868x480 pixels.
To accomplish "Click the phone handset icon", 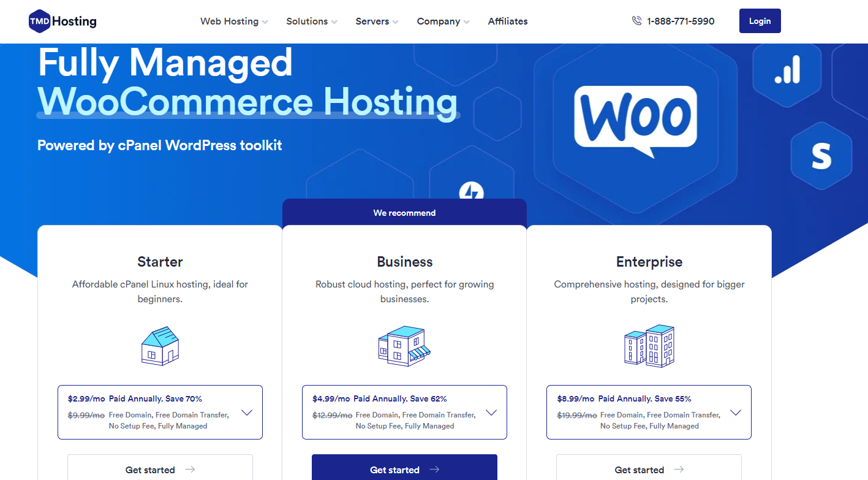I will tap(636, 21).
